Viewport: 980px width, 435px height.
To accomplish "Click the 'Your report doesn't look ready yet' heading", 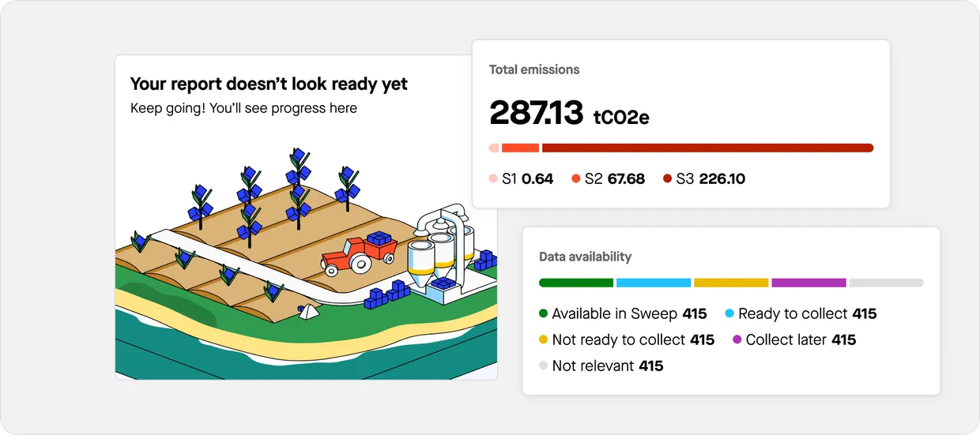I will pos(269,84).
